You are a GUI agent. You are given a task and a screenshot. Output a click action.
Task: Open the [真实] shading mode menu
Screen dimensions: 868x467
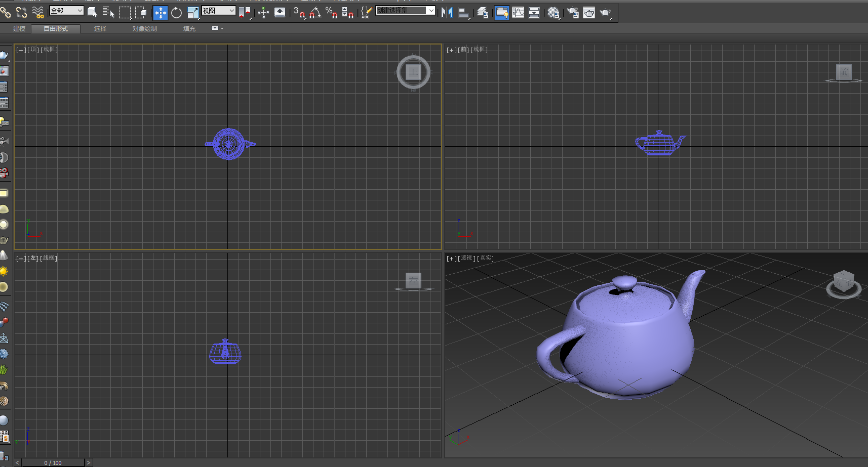coord(486,258)
